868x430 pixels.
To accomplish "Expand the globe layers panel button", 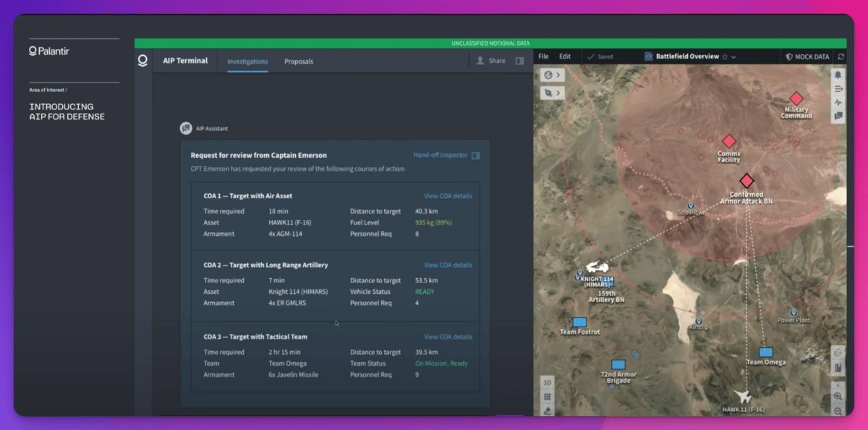I will 553,75.
